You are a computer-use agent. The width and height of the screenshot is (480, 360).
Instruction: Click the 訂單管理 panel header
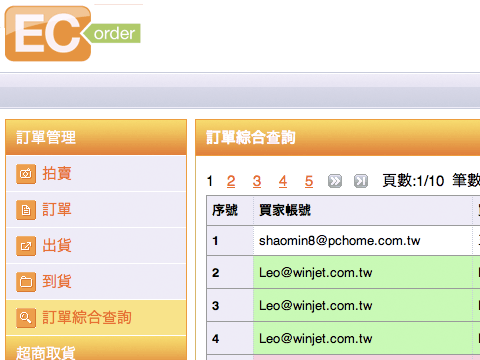coord(96,137)
